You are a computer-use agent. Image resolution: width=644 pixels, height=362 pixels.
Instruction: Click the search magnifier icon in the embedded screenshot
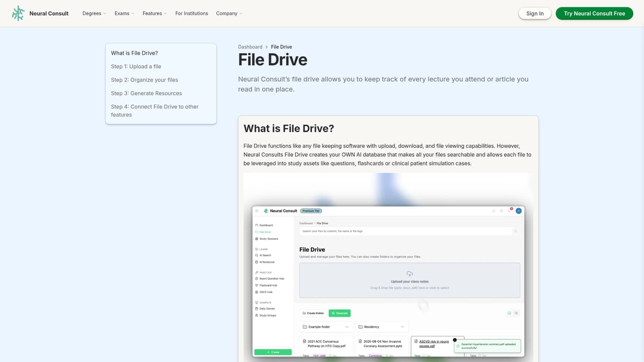(515, 231)
